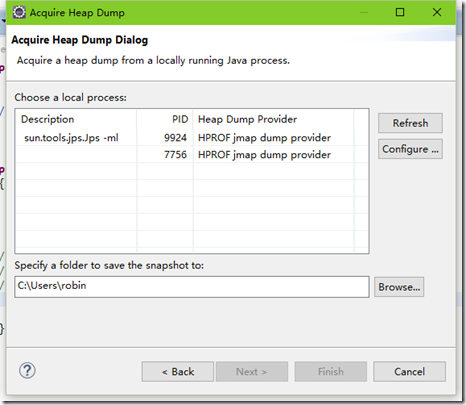Click the Next > button
Image resolution: width=466 pixels, height=405 pixels.
pos(252,372)
